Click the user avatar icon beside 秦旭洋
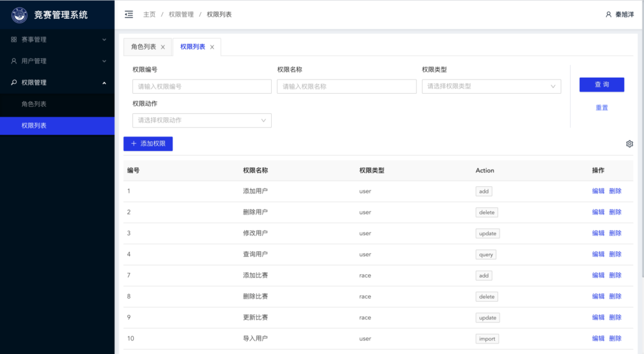The width and height of the screenshot is (644, 354). click(x=608, y=14)
